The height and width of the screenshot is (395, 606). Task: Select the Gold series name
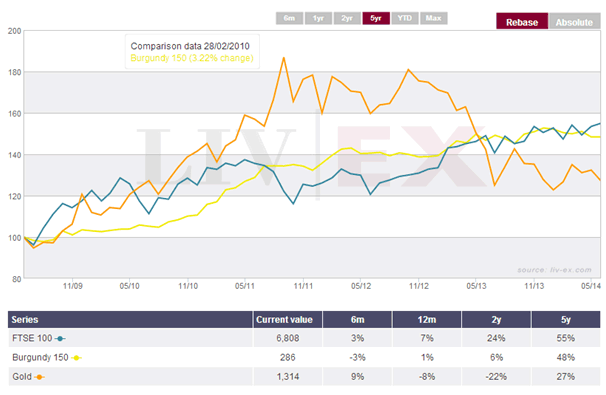[x=22, y=376]
